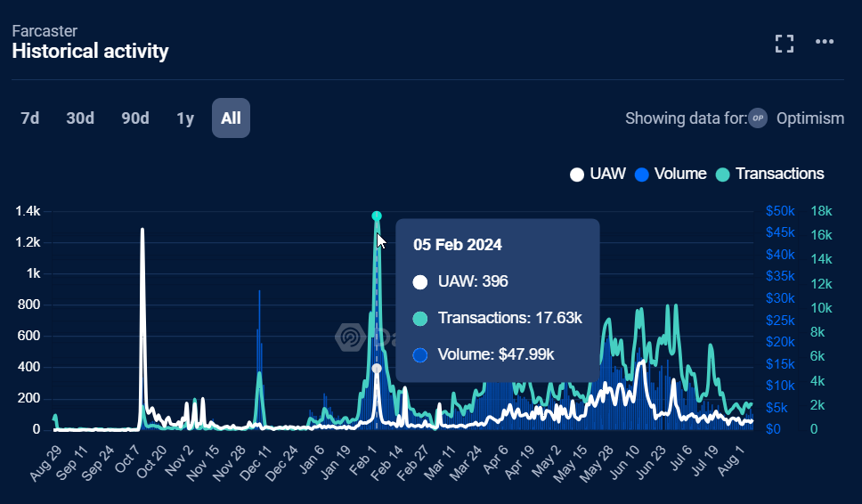Switch to the 90d time range

point(135,118)
